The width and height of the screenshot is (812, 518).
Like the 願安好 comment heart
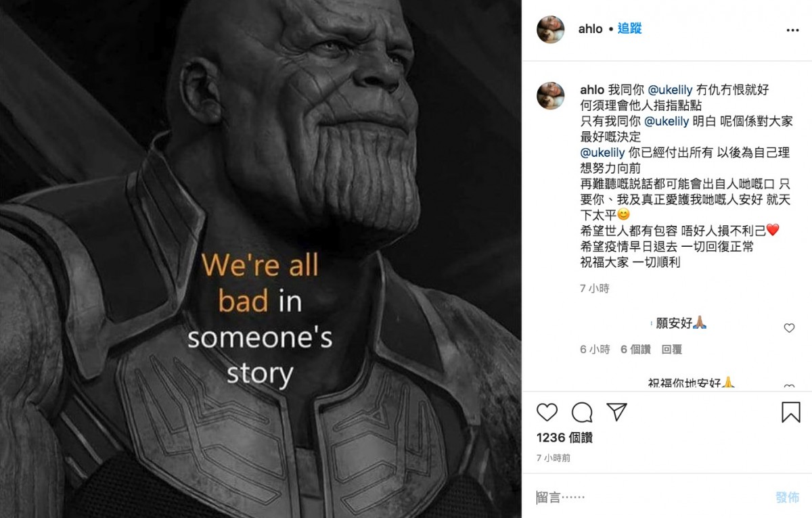[x=789, y=328]
